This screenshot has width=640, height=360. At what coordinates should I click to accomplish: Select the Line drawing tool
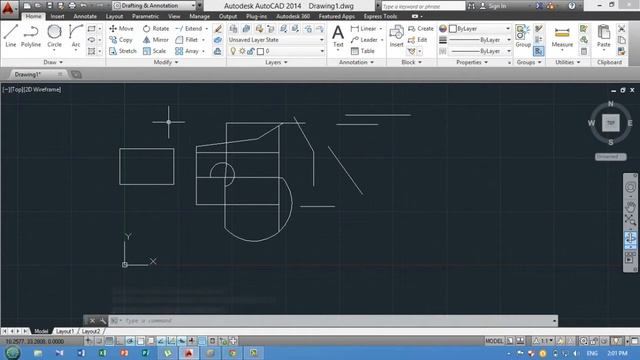pos(11,36)
